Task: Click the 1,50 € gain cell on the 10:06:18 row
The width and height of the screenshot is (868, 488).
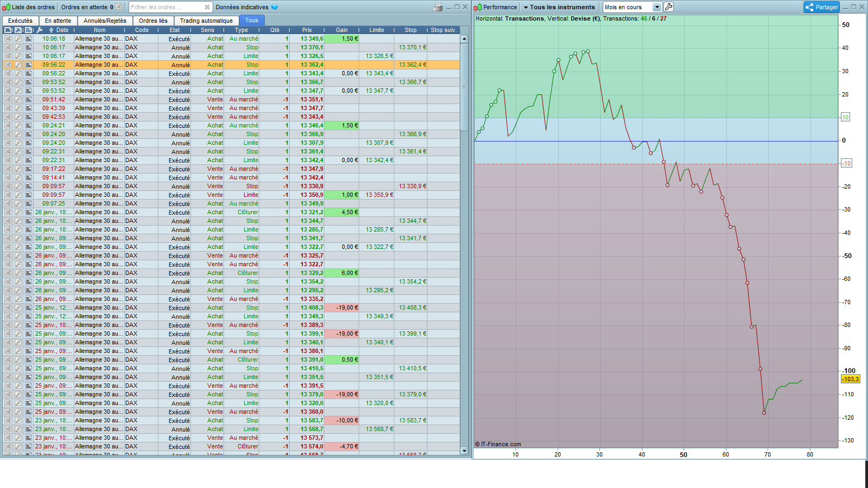Action: point(342,38)
